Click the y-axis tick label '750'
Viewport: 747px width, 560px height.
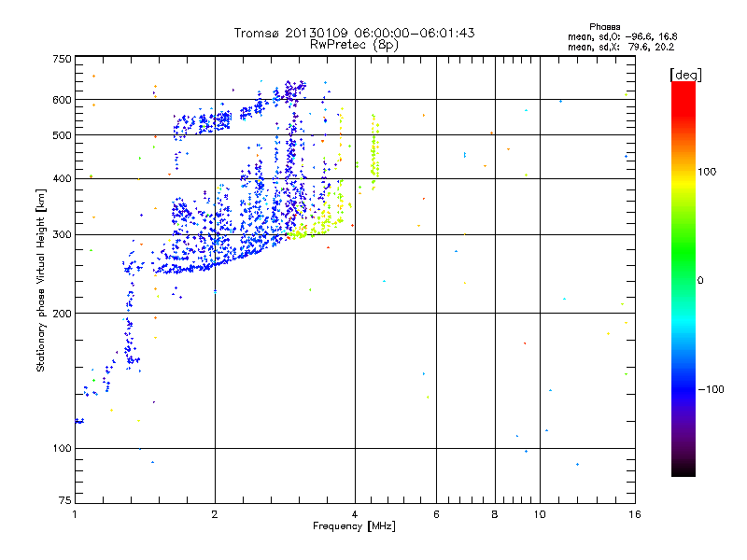tap(63, 59)
